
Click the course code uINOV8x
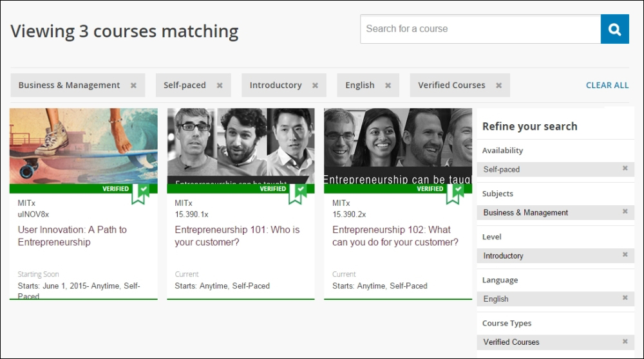[33, 214]
